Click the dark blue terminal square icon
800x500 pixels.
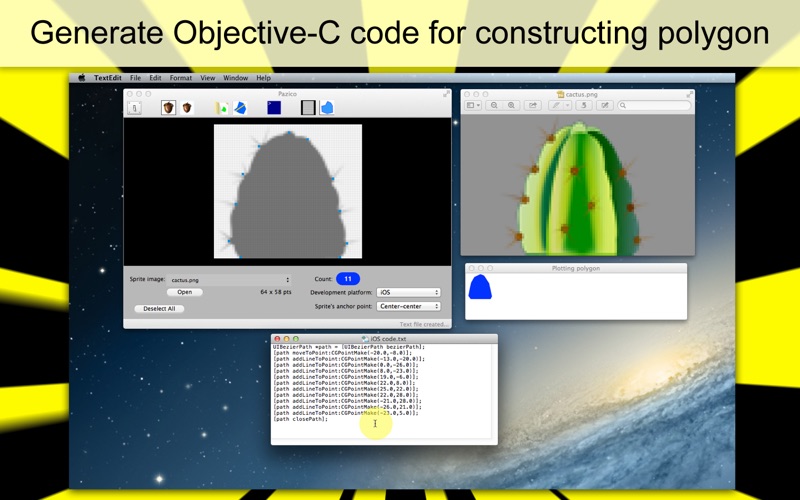pos(274,108)
